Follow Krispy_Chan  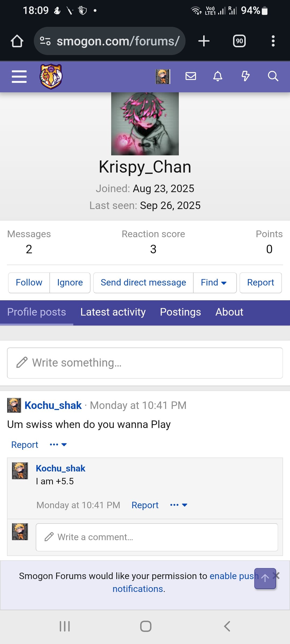(29, 283)
